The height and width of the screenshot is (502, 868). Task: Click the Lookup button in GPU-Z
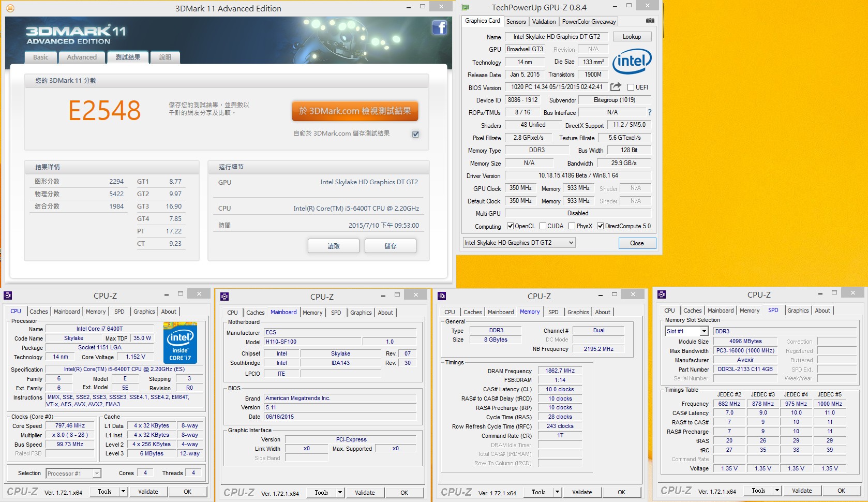(632, 37)
